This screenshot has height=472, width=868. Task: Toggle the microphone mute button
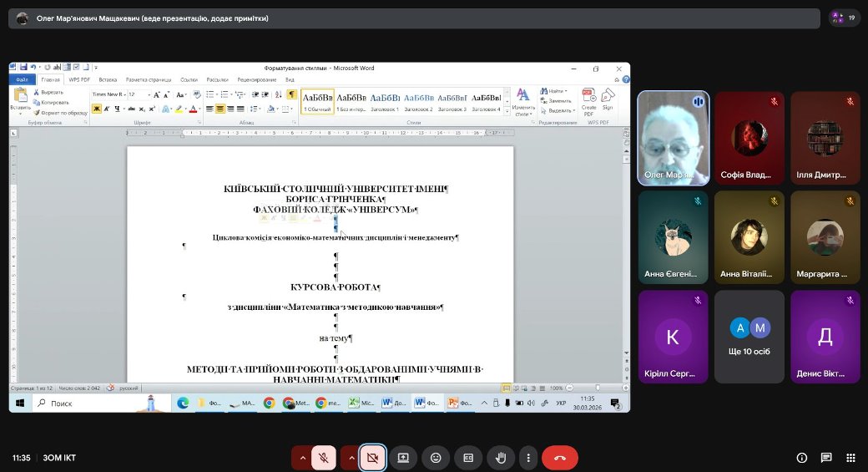(323, 458)
